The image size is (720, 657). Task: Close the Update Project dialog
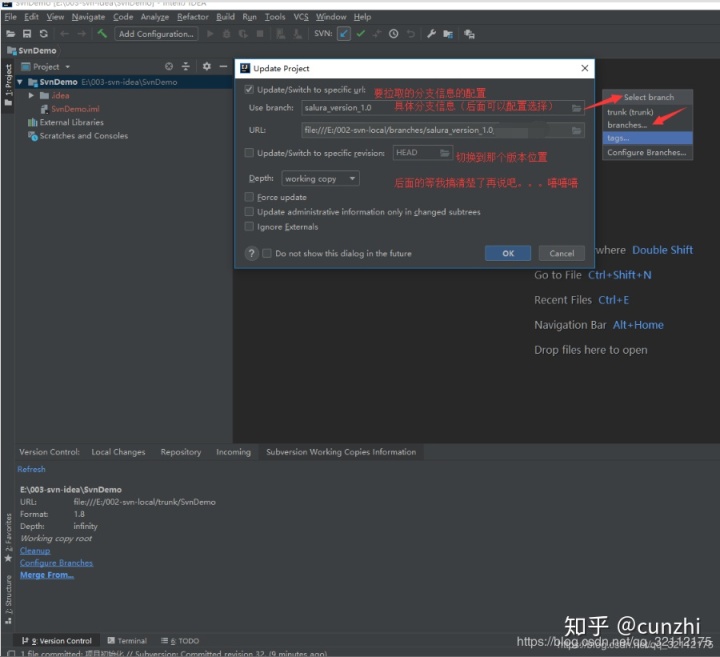[585, 68]
